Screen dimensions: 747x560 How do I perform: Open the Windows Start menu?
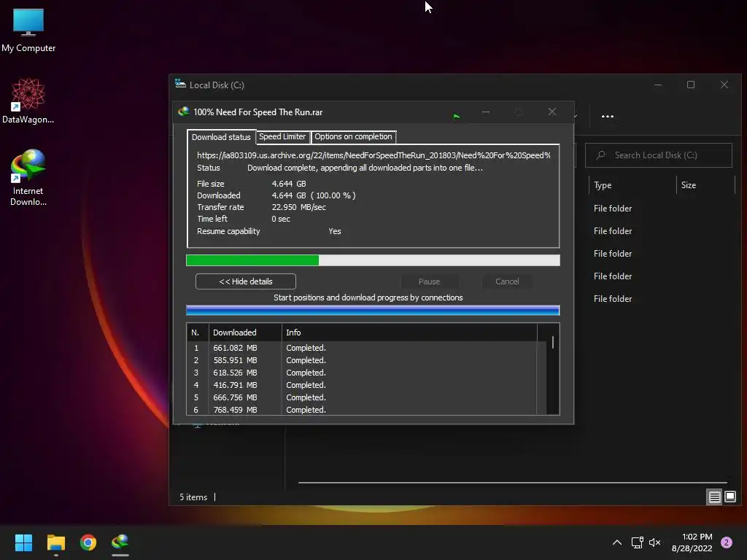coord(23,542)
